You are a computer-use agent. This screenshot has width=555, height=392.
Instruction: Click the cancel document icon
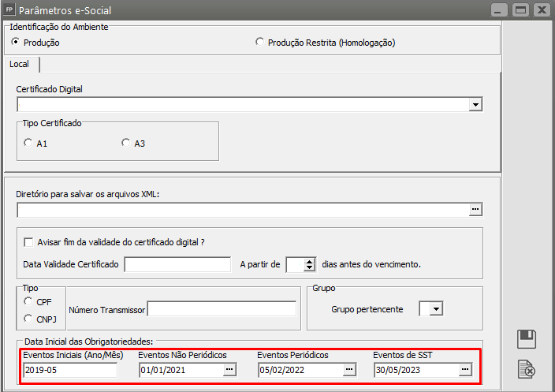tap(527, 368)
